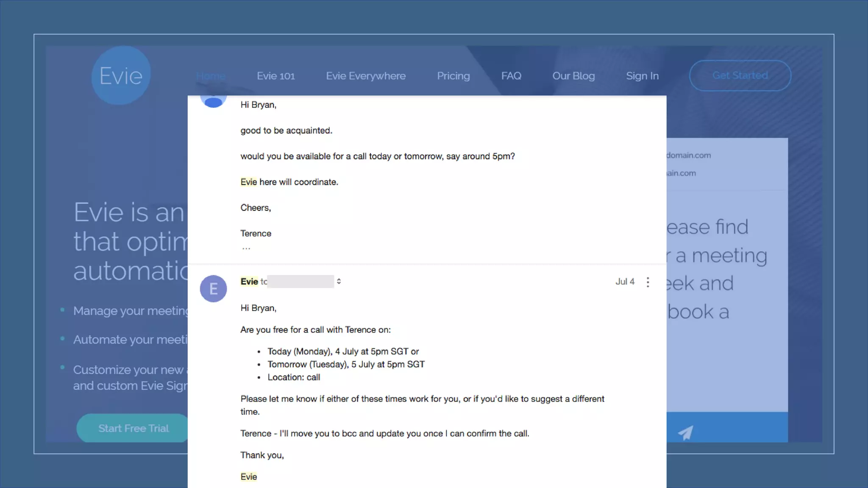The image size is (868, 488).
Task: Click the Start Free Trial button
Action: point(133,428)
